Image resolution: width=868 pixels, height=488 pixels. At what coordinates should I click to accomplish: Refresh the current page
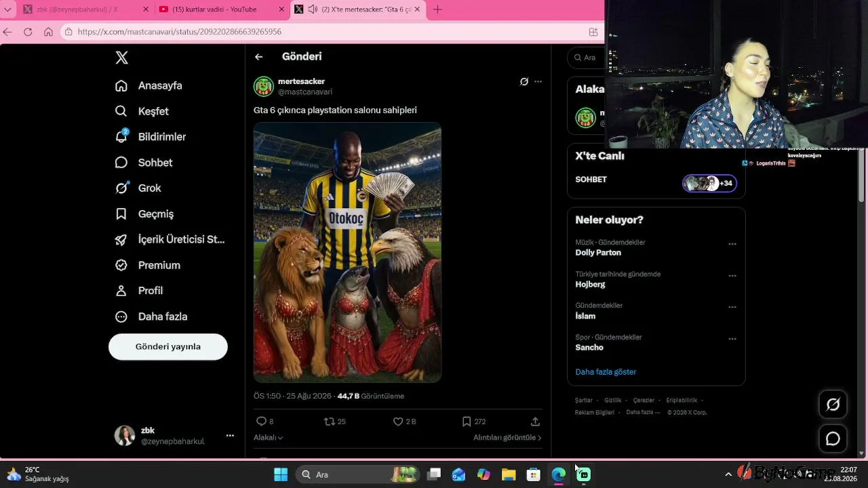pyautogui.click(x=28, y=32)
